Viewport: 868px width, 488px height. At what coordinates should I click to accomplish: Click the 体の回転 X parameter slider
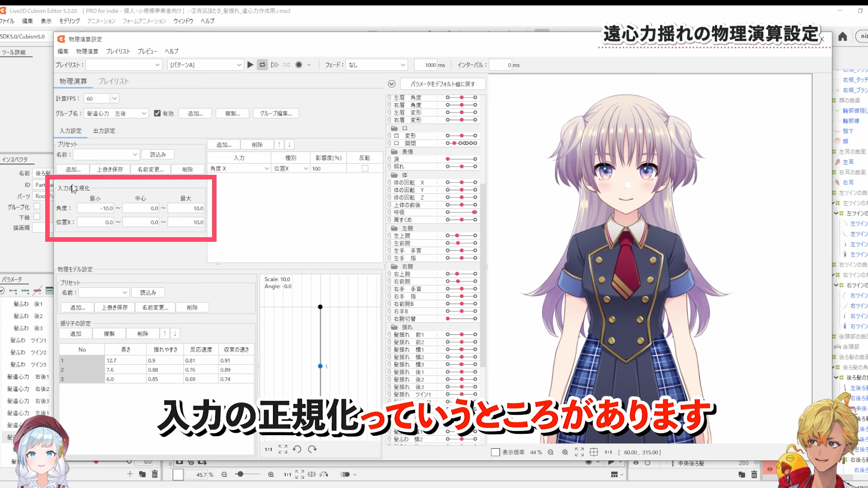(461, 183)
